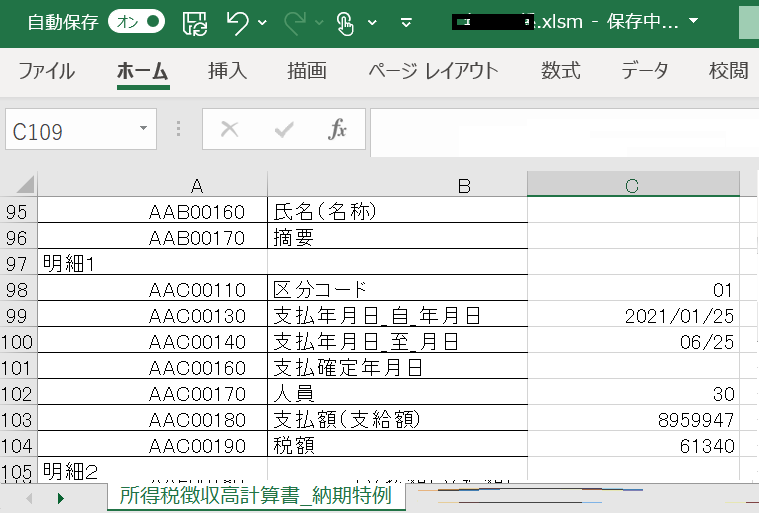Click cell 明細2
Screen dimensions: 759x513
point(152,470)
